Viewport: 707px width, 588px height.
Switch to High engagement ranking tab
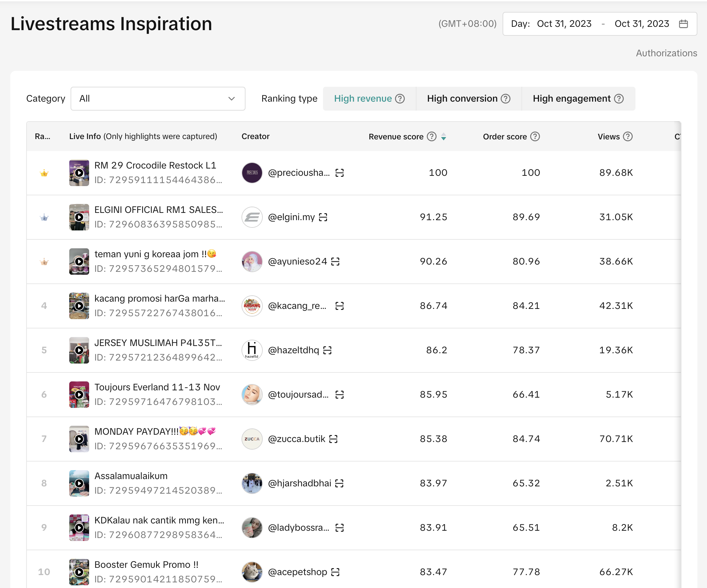571,99
